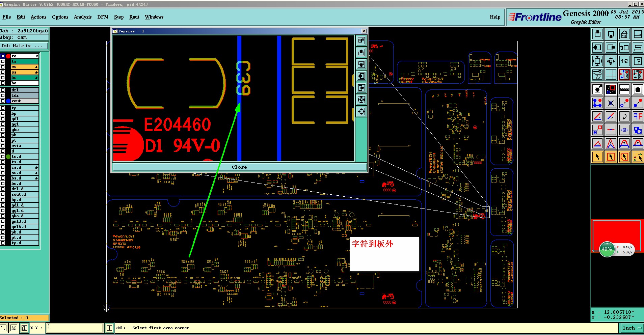Click the blue color dot of layer rout

8,101
